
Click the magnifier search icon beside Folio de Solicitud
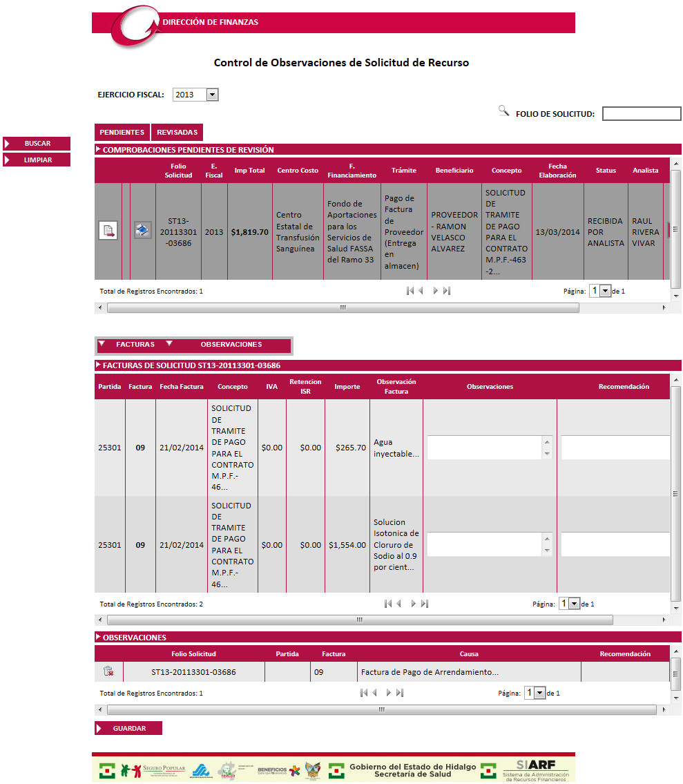(503, 111)
